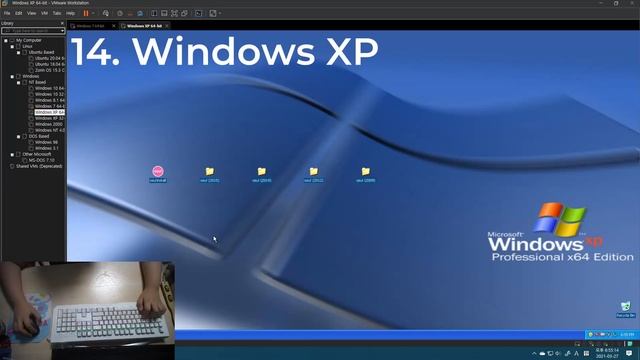640x360 pixels.
Task: Click the revert to snapshot toolbar icon
Action: [x=130, y=13]
